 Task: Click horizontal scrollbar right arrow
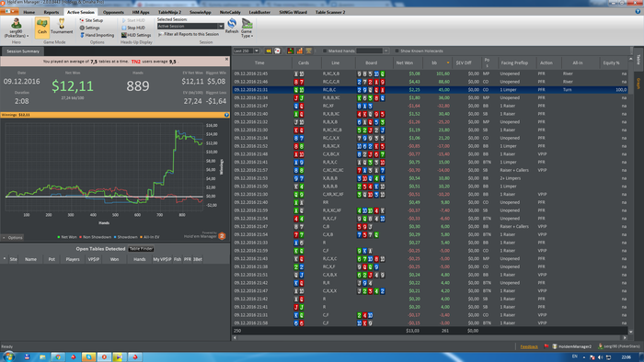(625, 338)
